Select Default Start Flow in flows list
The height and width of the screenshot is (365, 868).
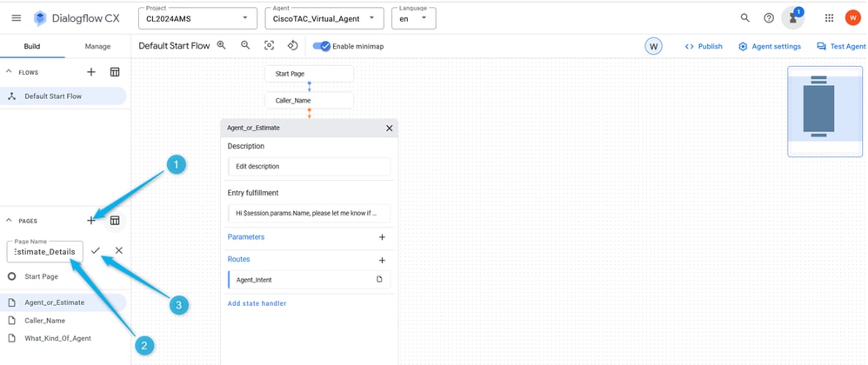click(63, 96)
